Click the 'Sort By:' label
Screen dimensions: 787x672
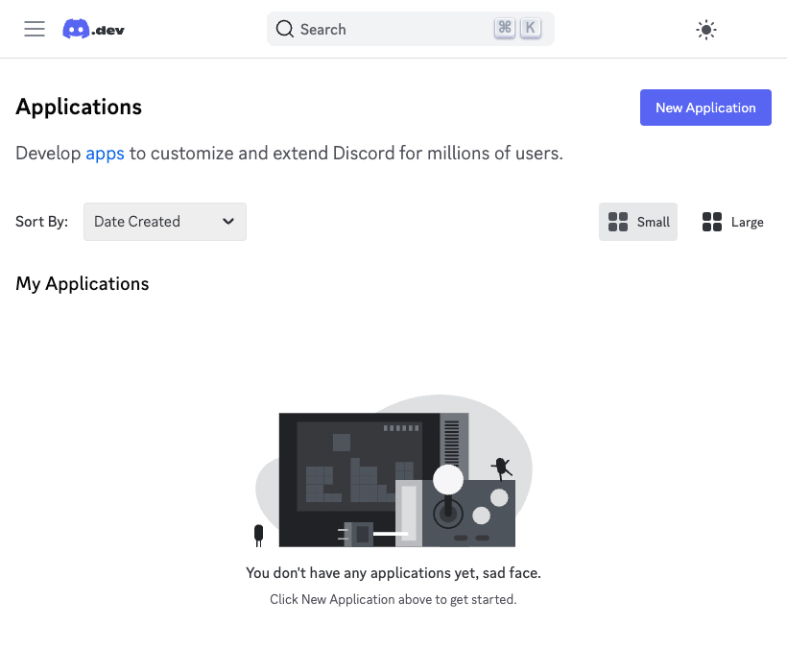click(x=41, y=222)
